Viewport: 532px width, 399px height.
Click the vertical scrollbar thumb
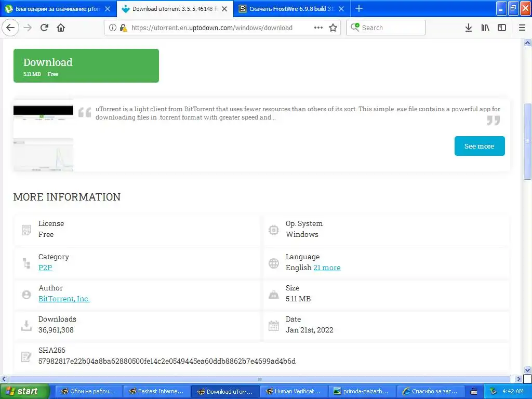[x=527, y=141]
